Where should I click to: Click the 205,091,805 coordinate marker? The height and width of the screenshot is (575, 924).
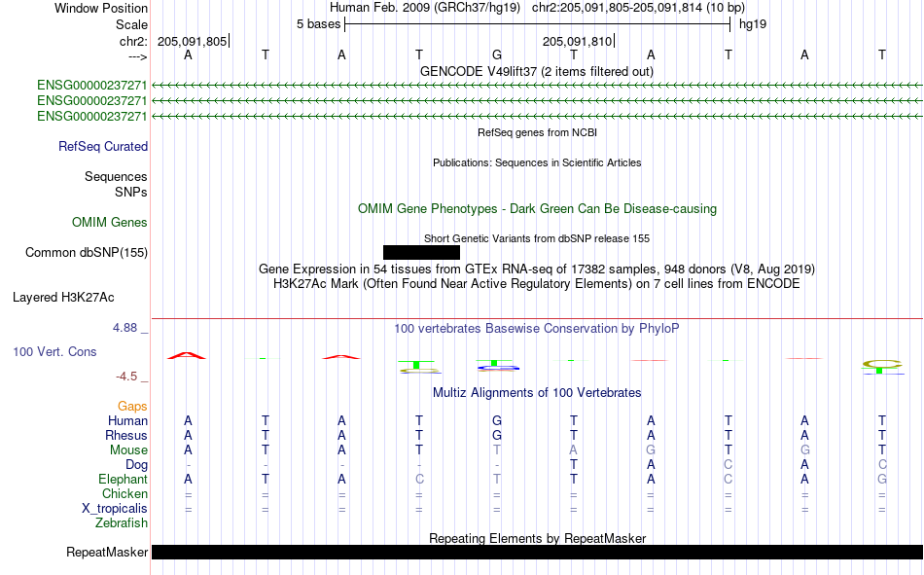click(193, 41)
